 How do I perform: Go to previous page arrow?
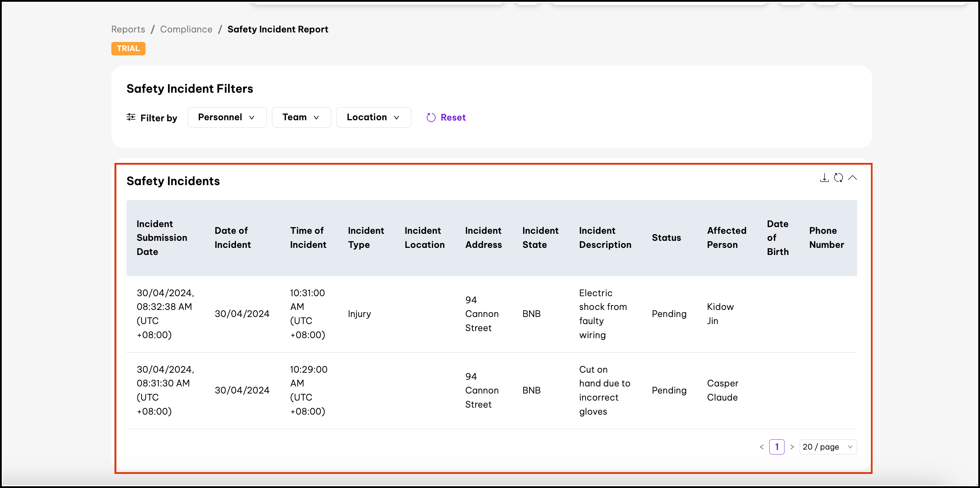pos(761,447)
